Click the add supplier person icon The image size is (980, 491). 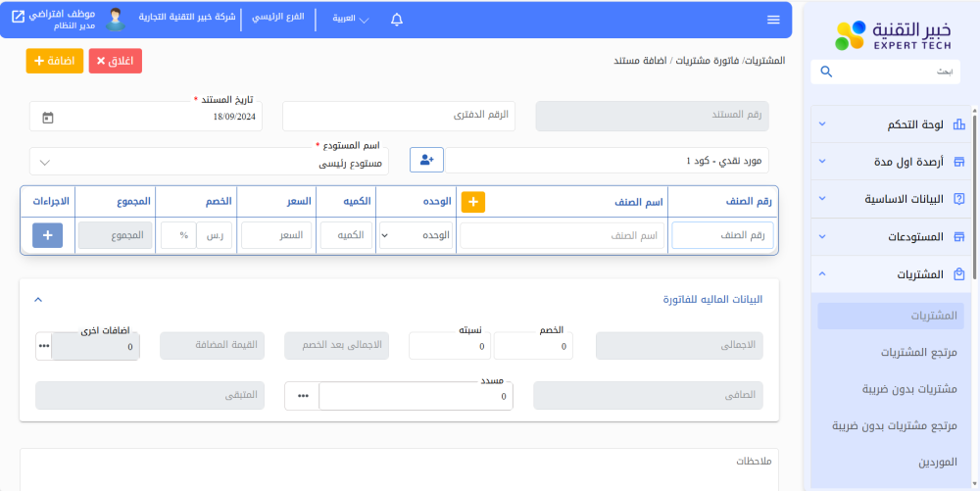[x=426, y=160]
